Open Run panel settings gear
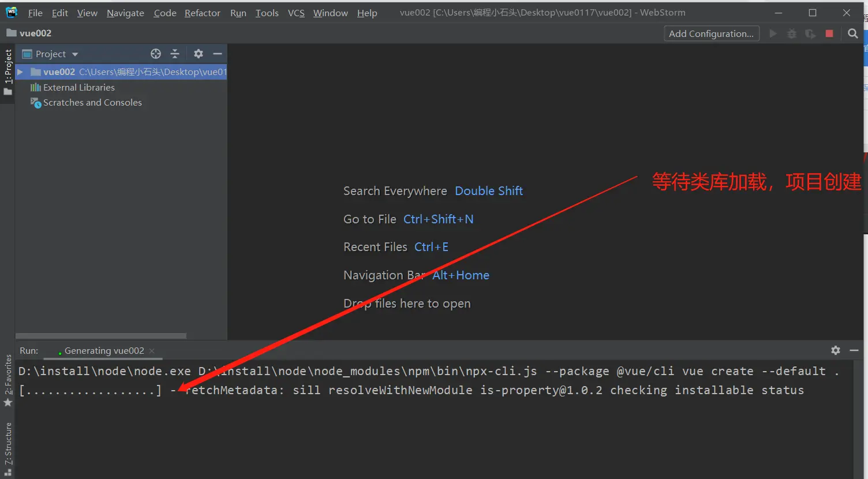 (x=836, y=350)
